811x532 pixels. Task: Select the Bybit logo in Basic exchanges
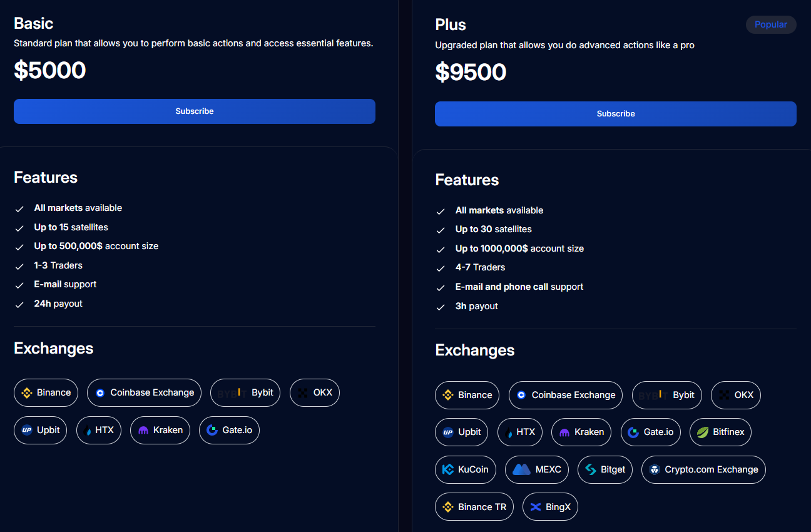[232, 393]
